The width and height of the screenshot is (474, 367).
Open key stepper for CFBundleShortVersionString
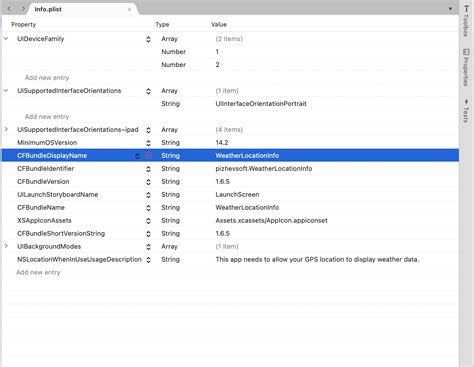pos(148,234)
